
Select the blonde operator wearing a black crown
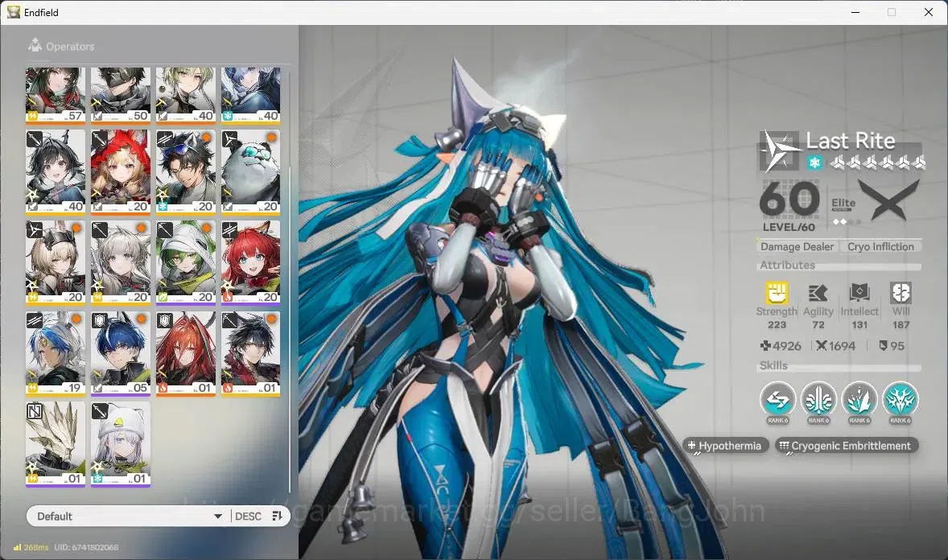[55, 262]
